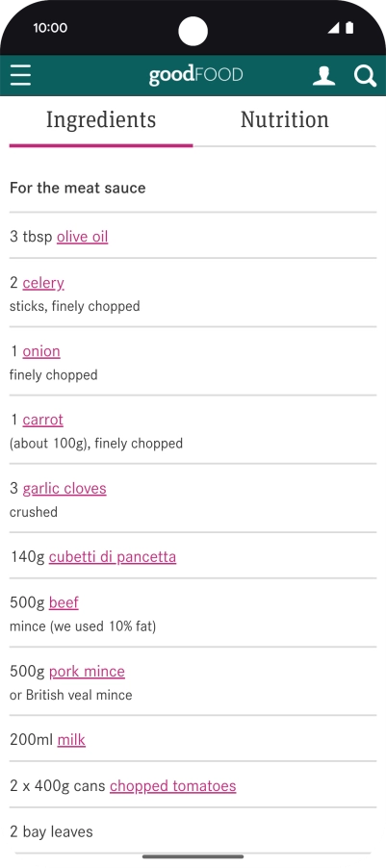Tap the search magnifier icon
Viewport: 386px width, 868px height.
(365, 76)
